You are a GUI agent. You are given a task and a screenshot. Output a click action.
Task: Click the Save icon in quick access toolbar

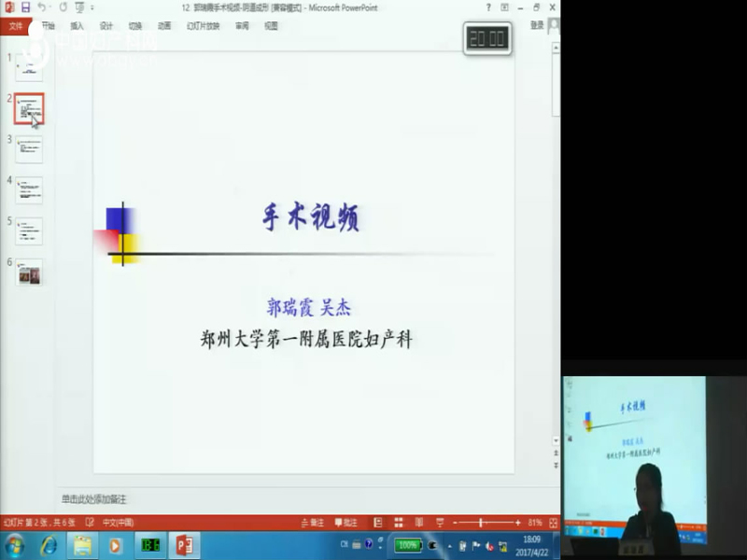(x=25, y=7)
